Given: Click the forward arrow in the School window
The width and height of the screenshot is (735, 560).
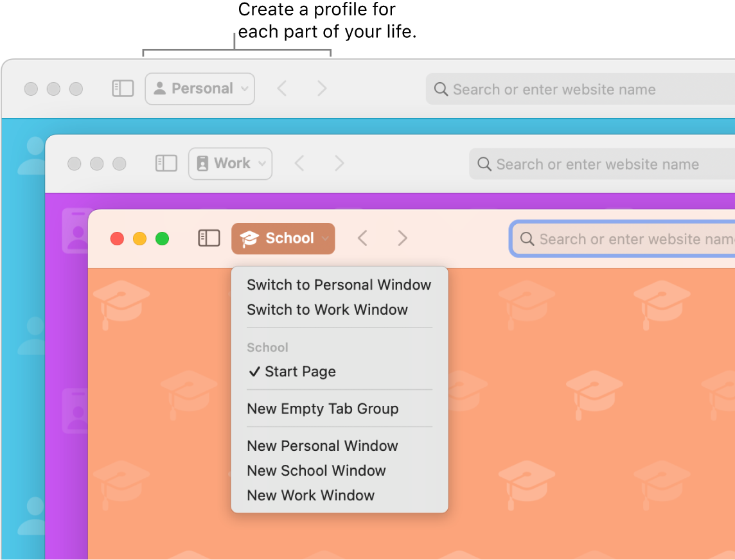Looking at the screenshot, I should [402, 238].
